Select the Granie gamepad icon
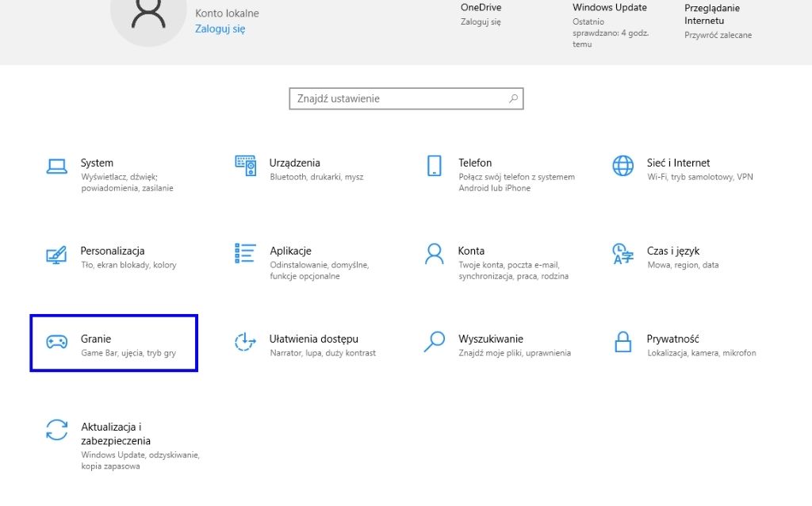The width and height of the screenshot is (812, 506). click(56, 342)
